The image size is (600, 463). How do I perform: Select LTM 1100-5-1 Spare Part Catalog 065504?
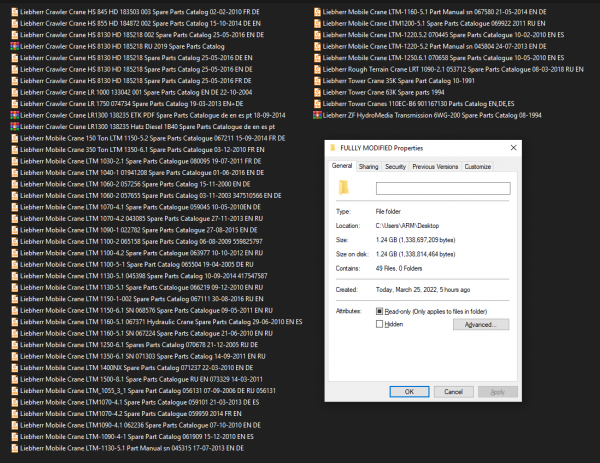click(132, 264)
